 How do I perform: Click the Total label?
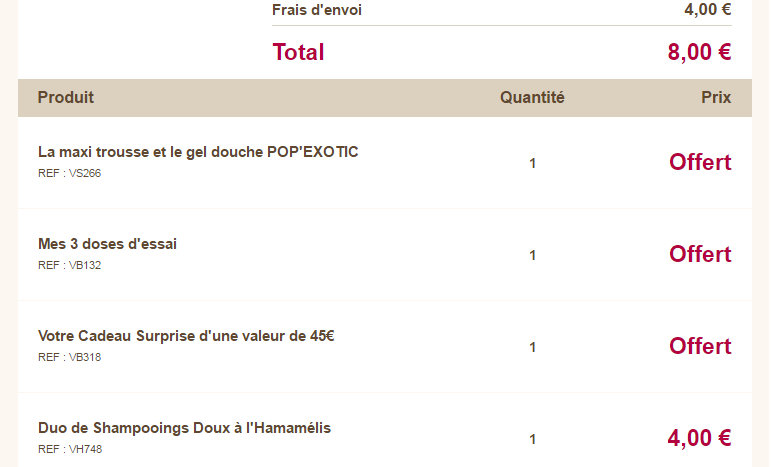pyautogui.click(x=298, y=52)
